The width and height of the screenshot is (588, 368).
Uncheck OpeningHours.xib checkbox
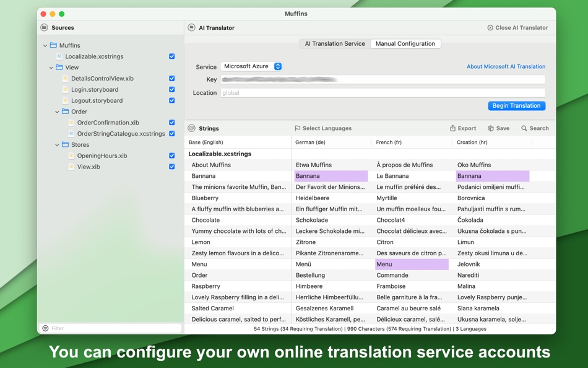point(171,156)
